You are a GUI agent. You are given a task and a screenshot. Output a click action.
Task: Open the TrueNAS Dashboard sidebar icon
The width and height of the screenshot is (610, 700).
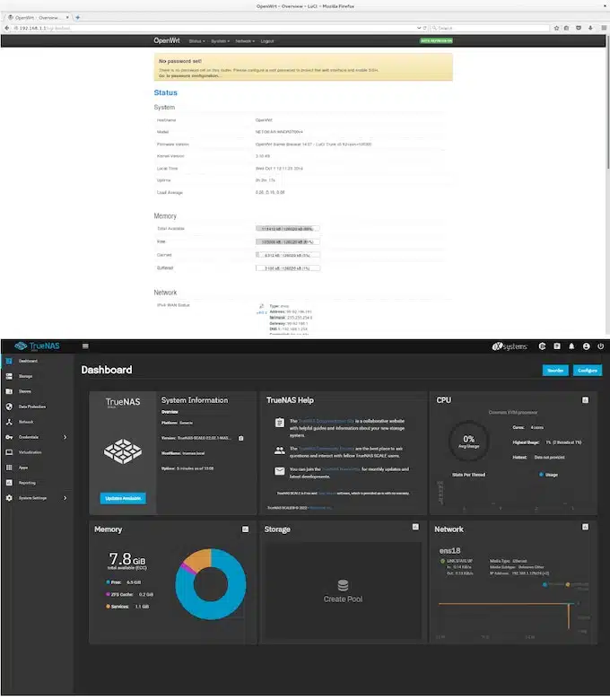click(x=9, y=361)
